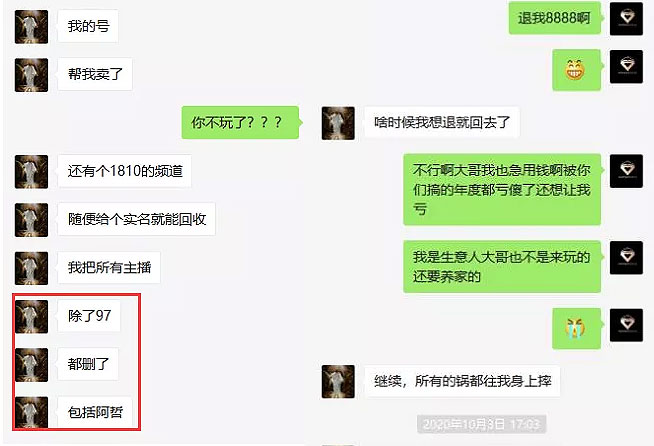
Task: Select the '除了97' message bubble
Action: tap(89, 316)
